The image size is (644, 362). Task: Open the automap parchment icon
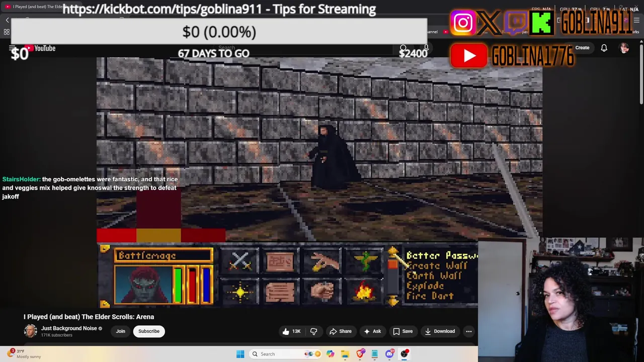(280, 261)
